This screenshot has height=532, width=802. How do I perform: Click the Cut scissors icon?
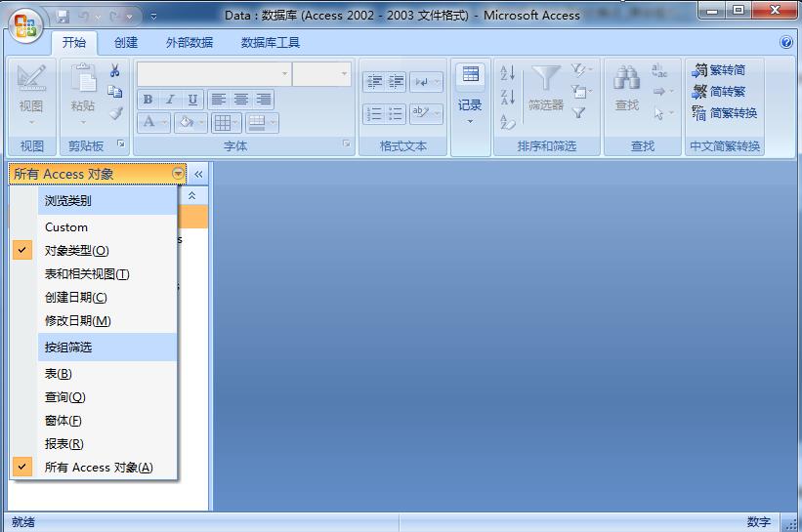(x=115, y=70)
